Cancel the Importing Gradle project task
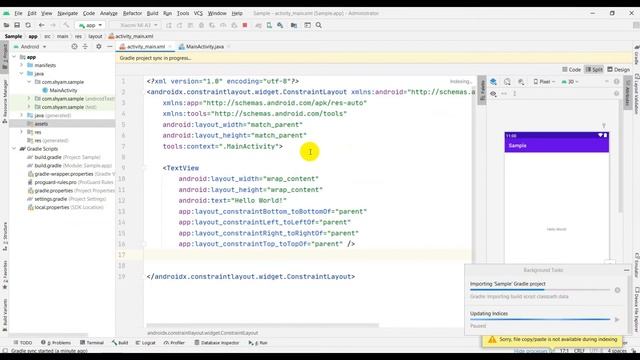The height and width of the screenshot is (360, 640). click(x=618, y=290)
